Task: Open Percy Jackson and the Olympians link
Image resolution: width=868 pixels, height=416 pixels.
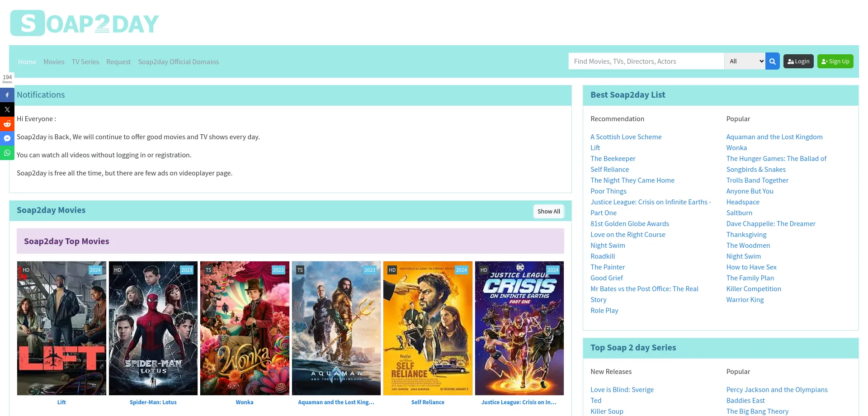Action: [777, 390]
